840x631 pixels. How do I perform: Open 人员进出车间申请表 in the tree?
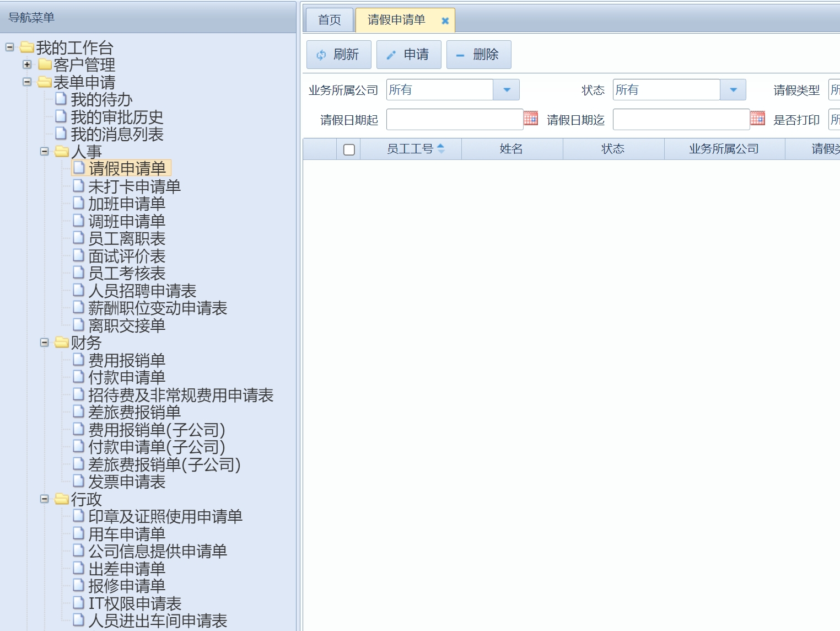[158, 621]
